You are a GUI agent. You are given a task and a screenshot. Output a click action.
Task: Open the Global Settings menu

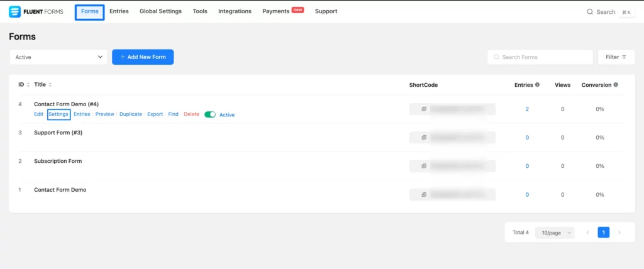pos(160,11)
